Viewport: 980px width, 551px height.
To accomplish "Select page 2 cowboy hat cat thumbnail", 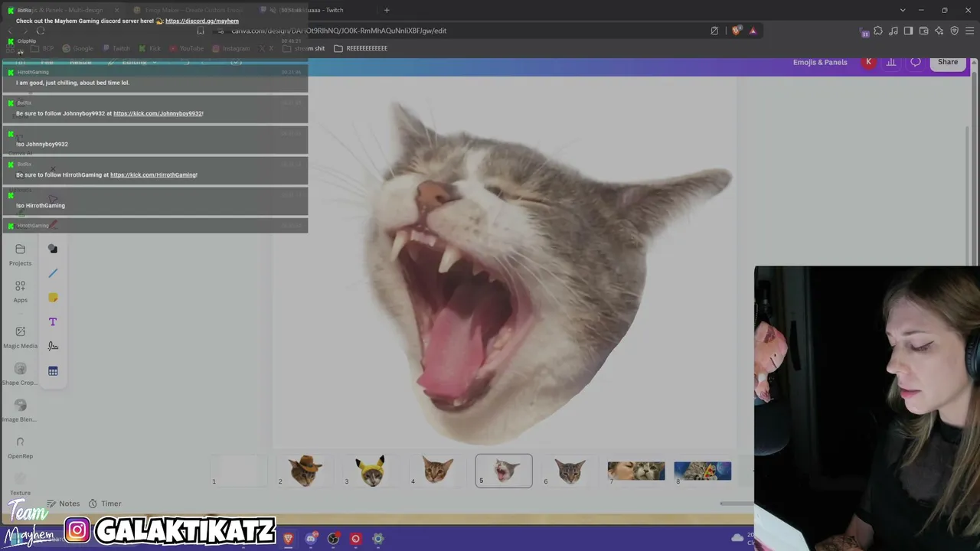I will click(305, 471).
